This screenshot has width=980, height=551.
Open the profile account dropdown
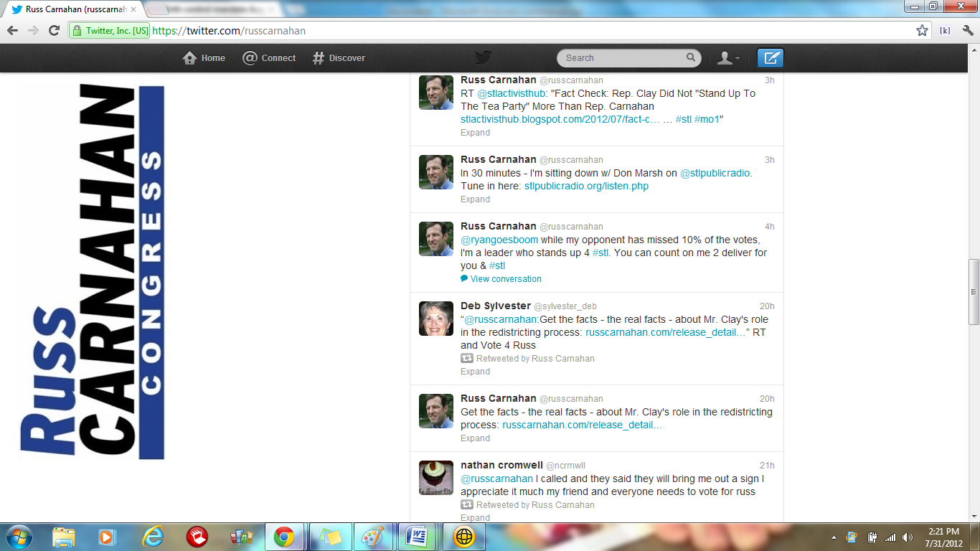pyautogui.click(x=729, y=58)
